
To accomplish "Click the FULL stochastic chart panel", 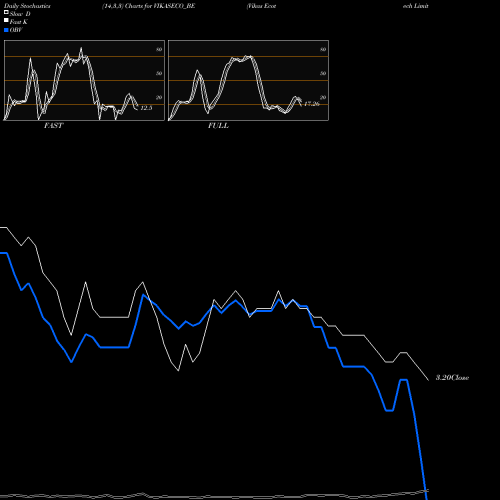I will [x=248, y=80].
